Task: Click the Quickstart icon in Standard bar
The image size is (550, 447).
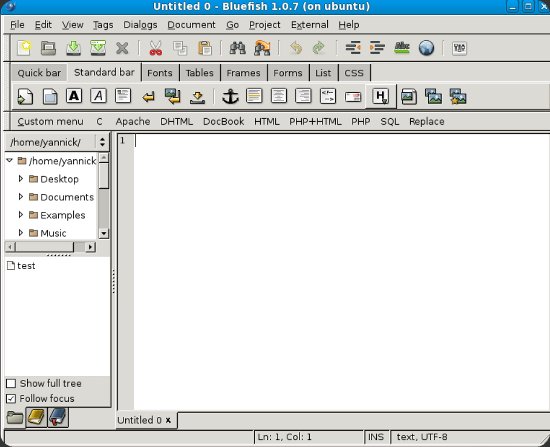Action: point(25,96)
